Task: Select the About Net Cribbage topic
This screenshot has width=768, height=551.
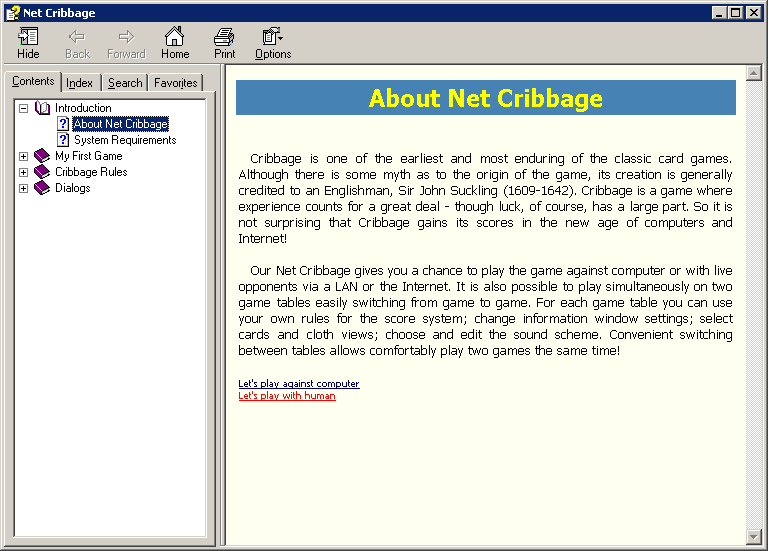Action: point(120,124)
